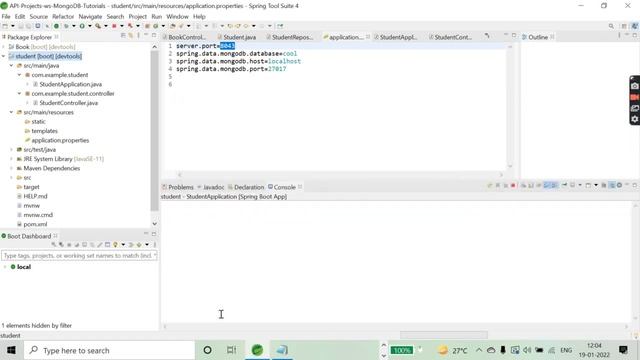Open the Project menu
This screenshot has height=360, width=640.
(x=138, y=17)
